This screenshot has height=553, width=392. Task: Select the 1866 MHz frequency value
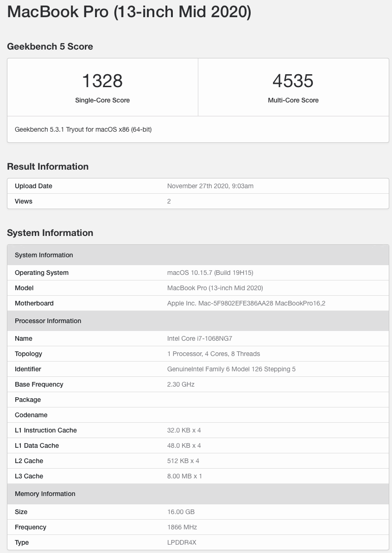click(182, 527)
